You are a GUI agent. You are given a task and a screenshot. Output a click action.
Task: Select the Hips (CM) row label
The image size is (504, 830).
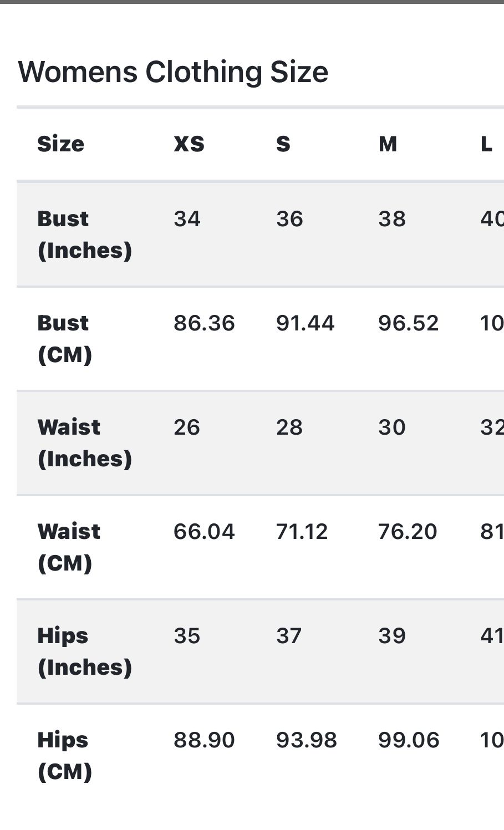click(64, 756)
